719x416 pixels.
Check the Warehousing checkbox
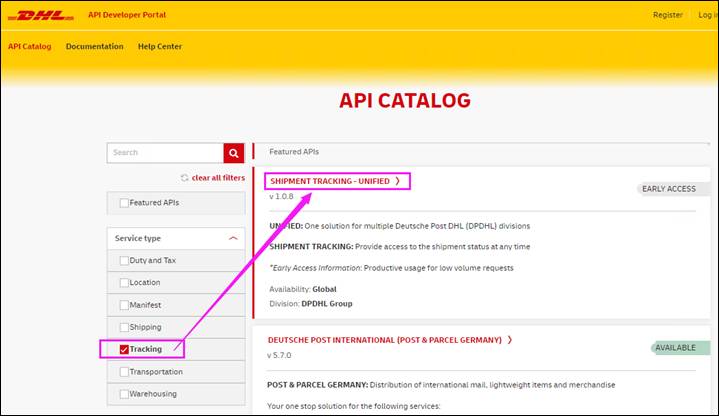tap(124, 394)
